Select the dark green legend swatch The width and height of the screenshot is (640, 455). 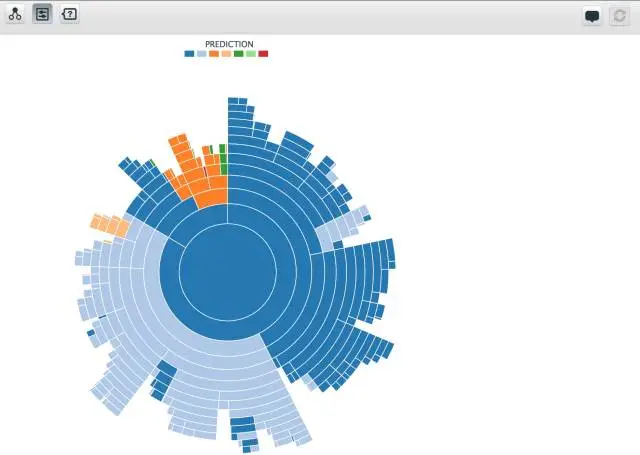[x=238, y=53]
